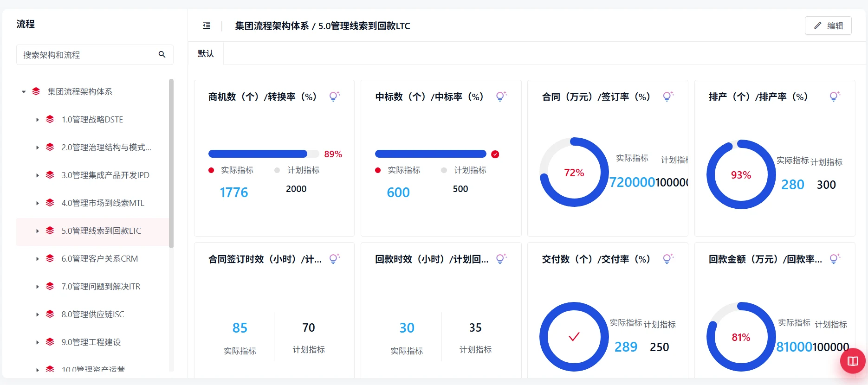Click the 1776 actual value
The width and height of the screenshot is (868, 385).
click(x=234, y=192)
